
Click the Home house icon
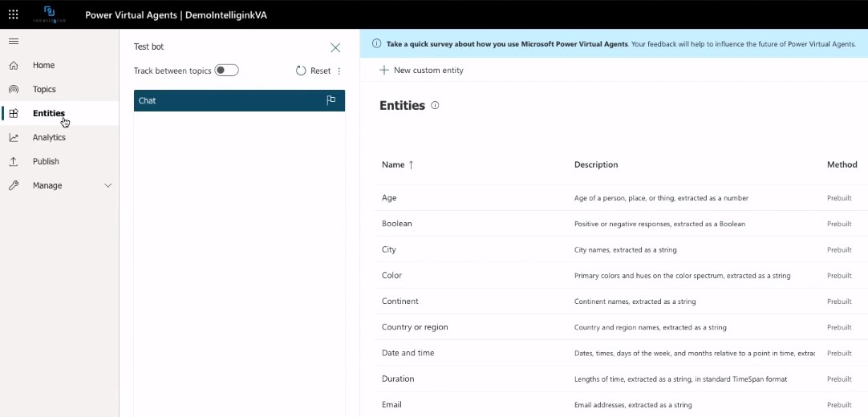click(x=14, y=65)
